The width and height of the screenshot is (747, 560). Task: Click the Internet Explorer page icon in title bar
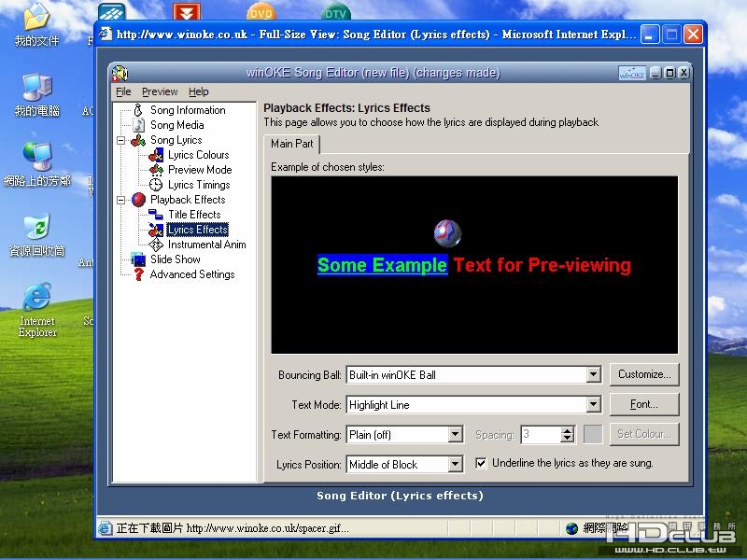106,35
